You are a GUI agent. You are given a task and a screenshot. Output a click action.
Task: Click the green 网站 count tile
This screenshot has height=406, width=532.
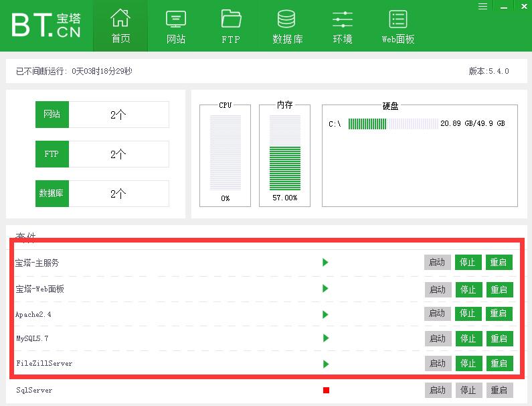(x=52, y=115)
